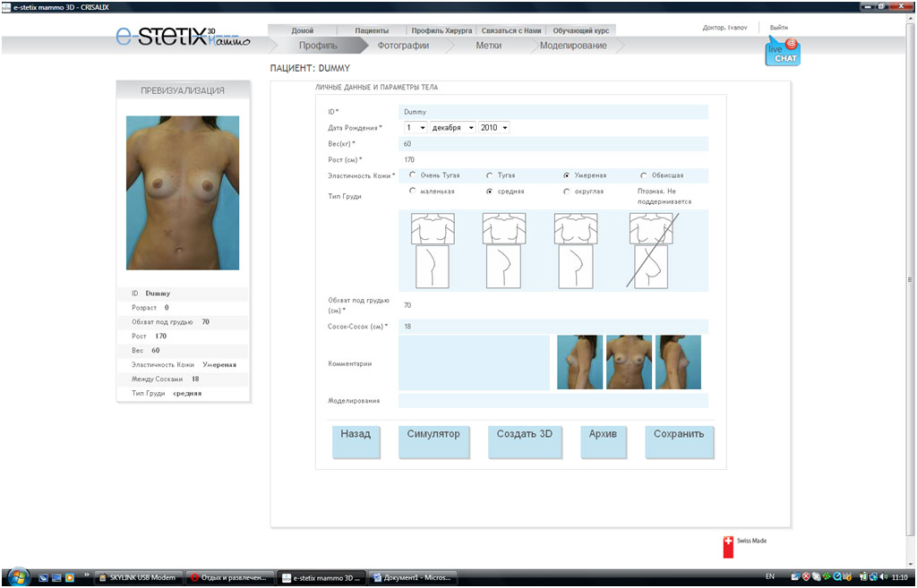Open the 'Домой' menu tab
The height and width of the screenshot is (588, 917).
[303, 30]
